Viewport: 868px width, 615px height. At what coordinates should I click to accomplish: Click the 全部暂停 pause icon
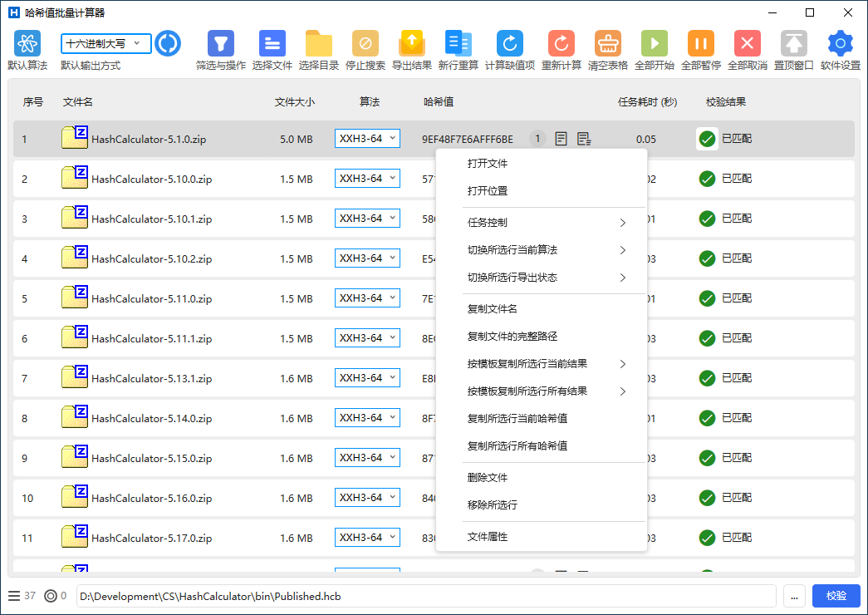(701, 43)
